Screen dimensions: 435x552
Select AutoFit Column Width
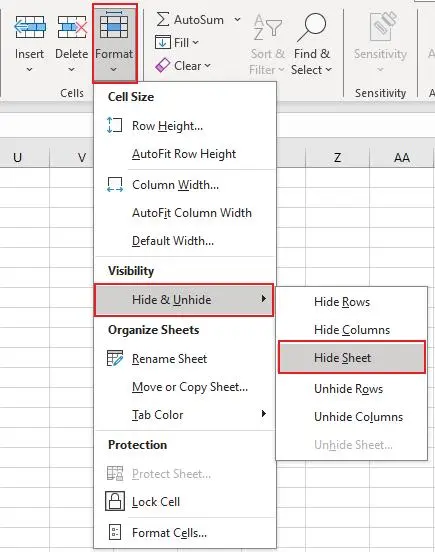pos(192,213)
